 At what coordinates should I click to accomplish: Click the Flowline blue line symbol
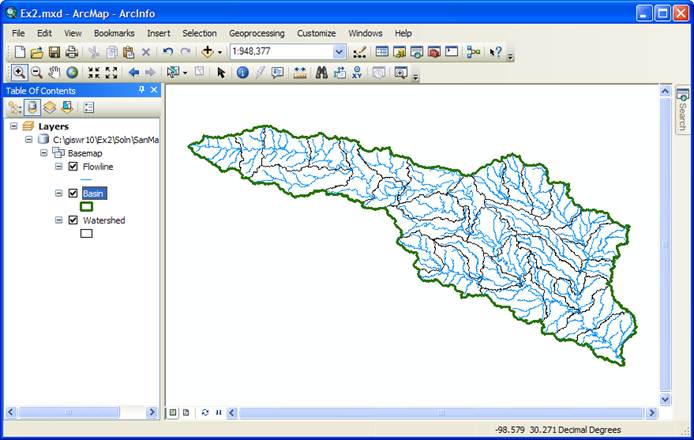(86, 180)
